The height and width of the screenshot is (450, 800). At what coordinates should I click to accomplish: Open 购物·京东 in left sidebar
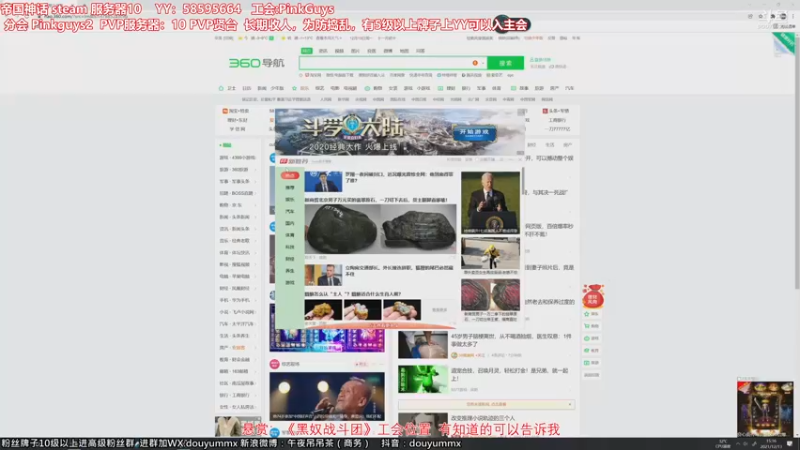(231, 205)
